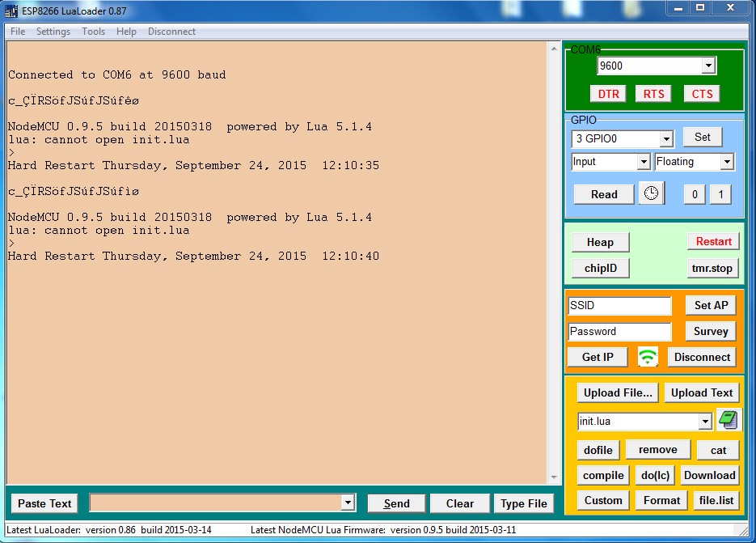Click the GPIO Set button

click(x=703, y=137)
